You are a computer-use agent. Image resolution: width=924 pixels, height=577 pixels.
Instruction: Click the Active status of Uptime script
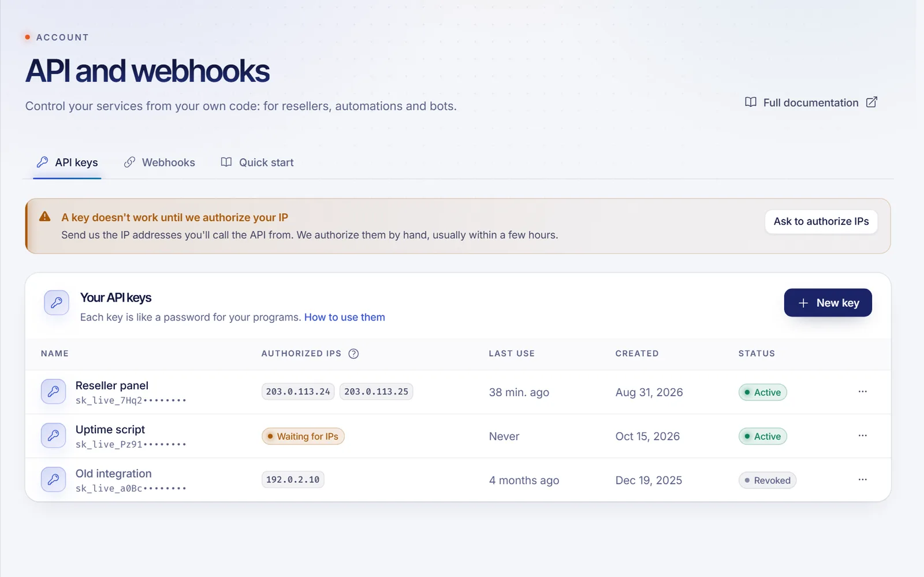[x=762, y=436]
